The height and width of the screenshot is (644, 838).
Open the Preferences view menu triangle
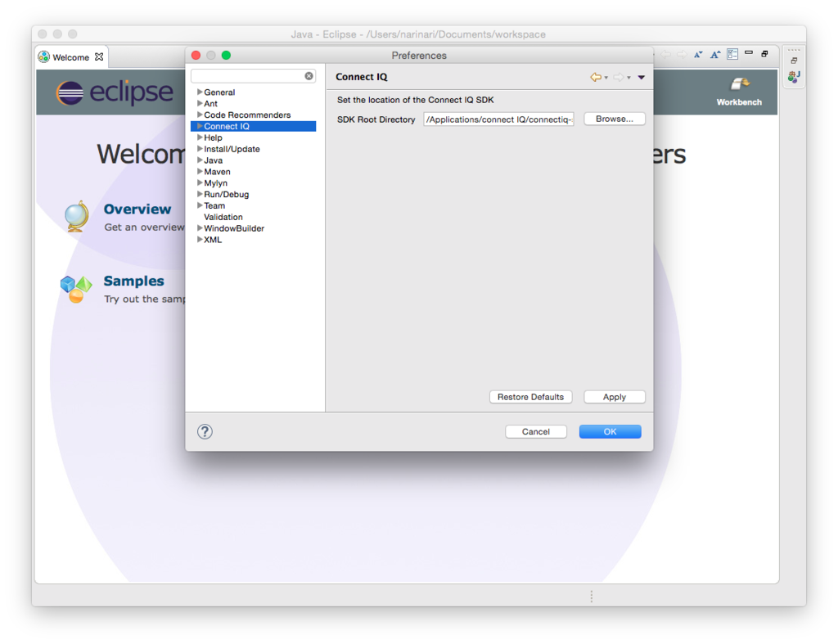pyautogui.click(x=642, y=78)
